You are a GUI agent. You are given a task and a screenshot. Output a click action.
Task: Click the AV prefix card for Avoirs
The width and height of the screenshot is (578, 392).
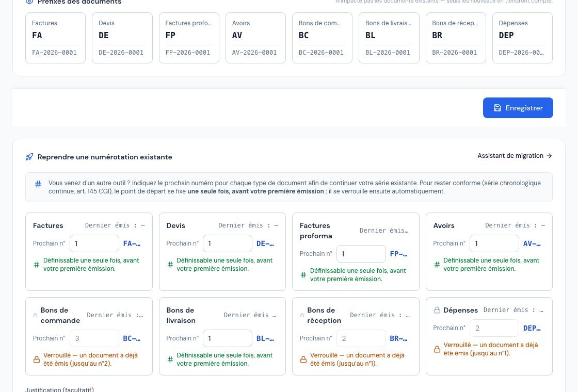(x=255, y=38)
